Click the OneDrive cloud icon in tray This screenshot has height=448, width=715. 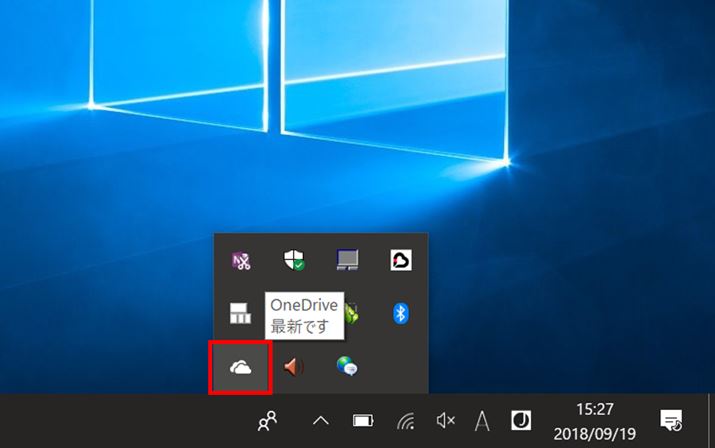pyautogui.click(x=240, y=367)
